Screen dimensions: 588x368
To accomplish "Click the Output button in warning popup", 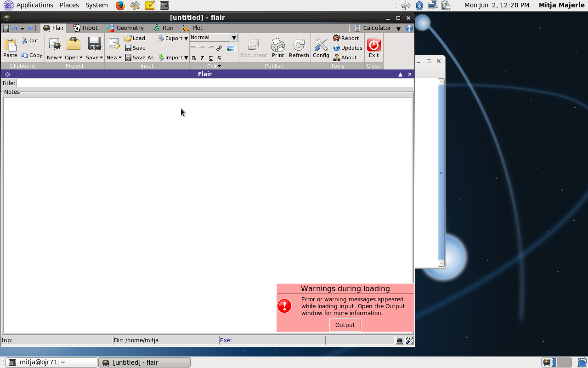I will coord(345,325).
